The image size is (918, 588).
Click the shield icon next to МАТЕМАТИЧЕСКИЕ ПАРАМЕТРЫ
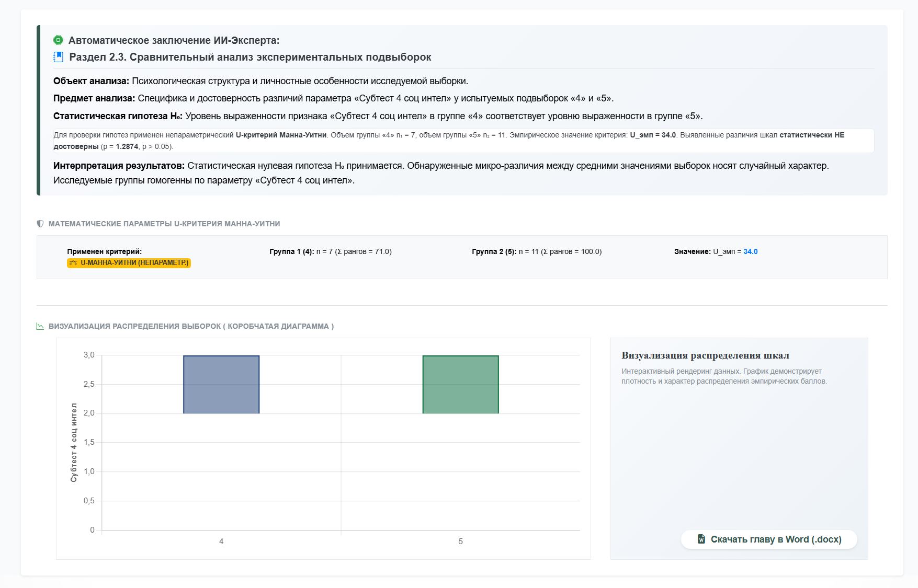(40, 224)
